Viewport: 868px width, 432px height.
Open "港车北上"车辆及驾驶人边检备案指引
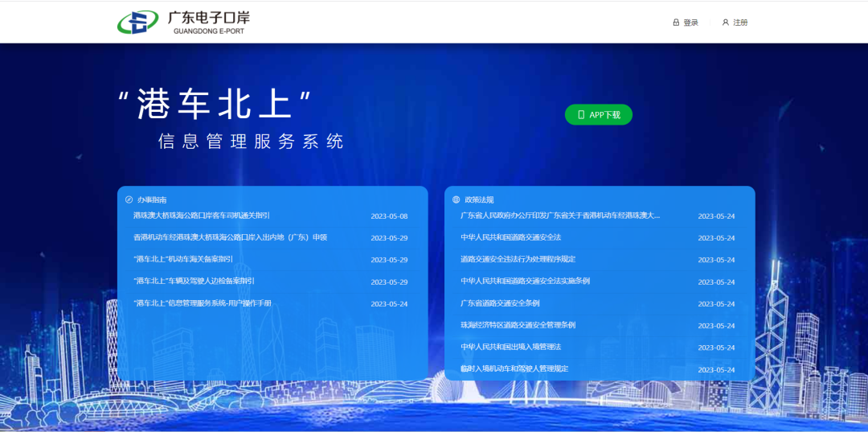194,282
